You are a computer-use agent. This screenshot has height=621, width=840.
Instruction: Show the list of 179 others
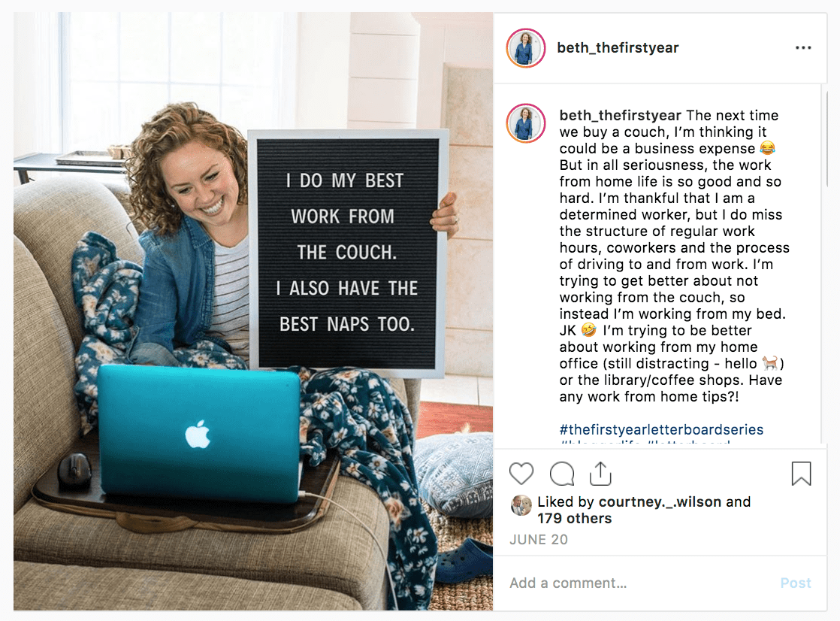point(574,519)
